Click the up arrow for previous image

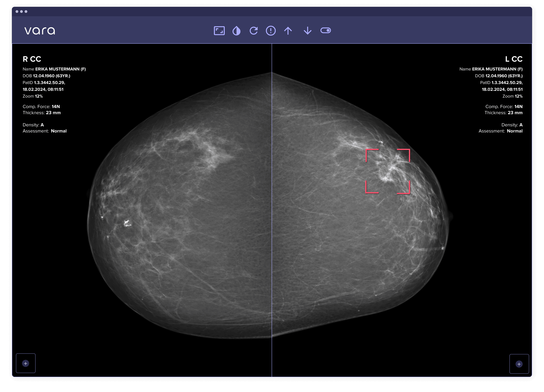(x=288, y=31)
